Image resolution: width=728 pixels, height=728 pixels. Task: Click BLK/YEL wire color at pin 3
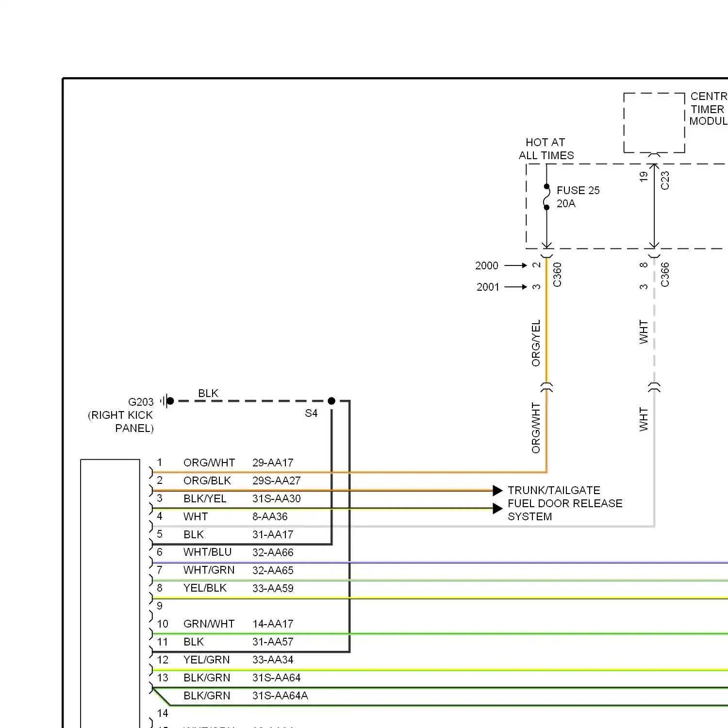(x=205, y=498)
